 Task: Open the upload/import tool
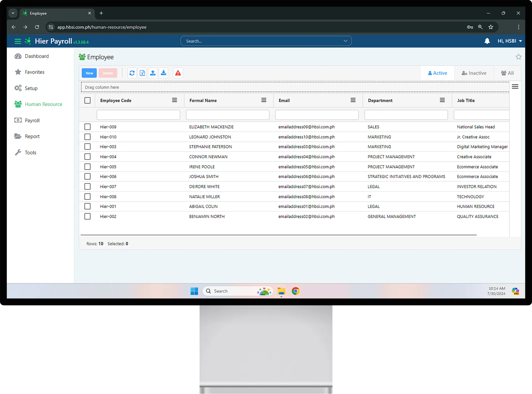click(153, 73)
